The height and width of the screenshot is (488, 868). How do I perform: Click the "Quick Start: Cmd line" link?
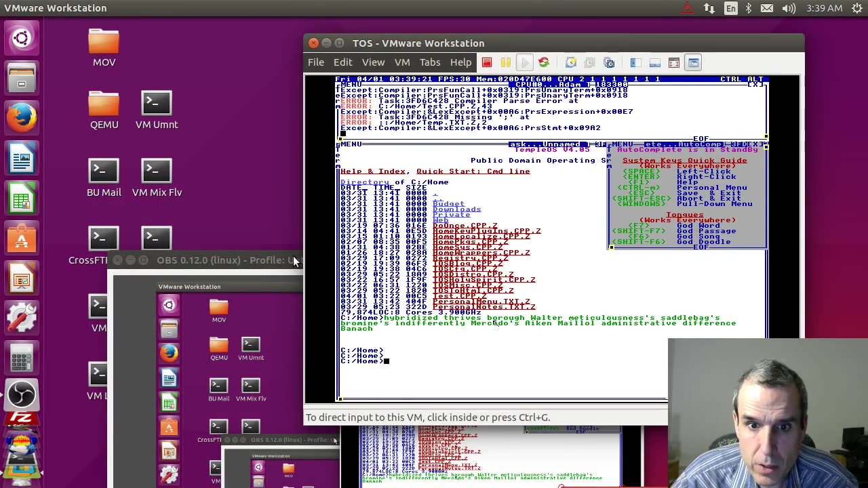tap(473, 171)
